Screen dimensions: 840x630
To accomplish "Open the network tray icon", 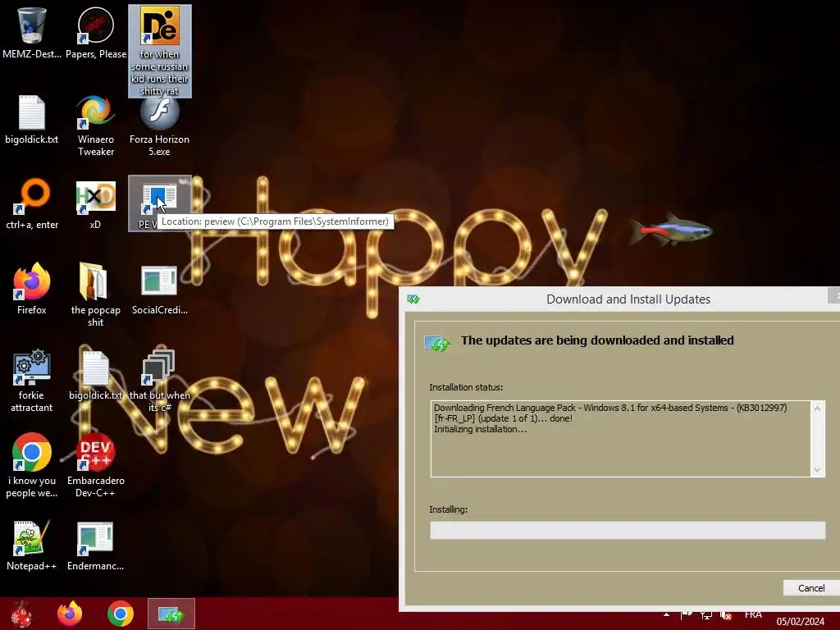I will tap(706, 615).
